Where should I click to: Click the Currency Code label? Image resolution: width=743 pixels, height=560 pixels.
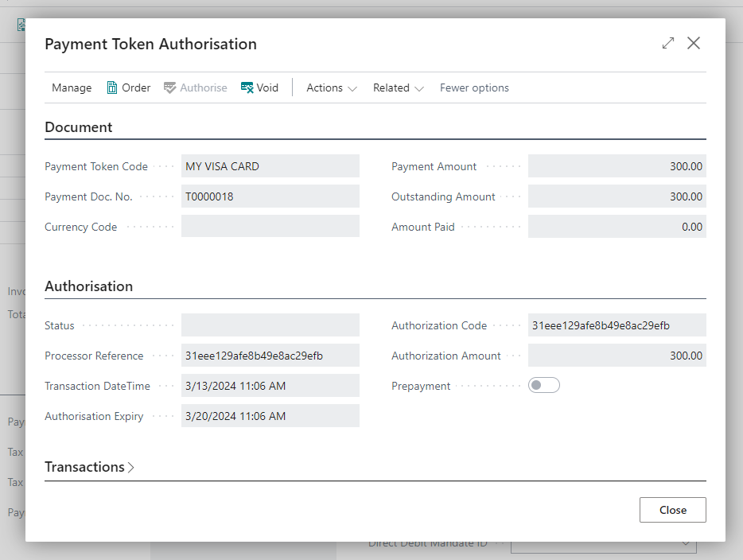click(80, 227)
